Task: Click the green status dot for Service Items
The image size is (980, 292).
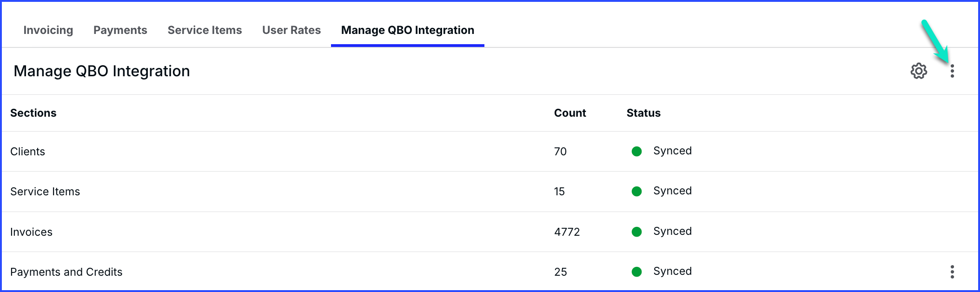Action: click(637, 192)
